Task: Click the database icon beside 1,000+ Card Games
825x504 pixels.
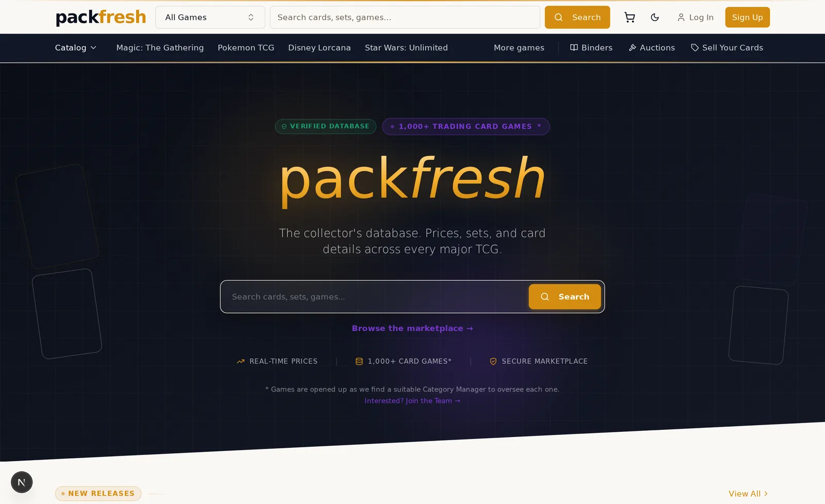Action: point(359,362)
